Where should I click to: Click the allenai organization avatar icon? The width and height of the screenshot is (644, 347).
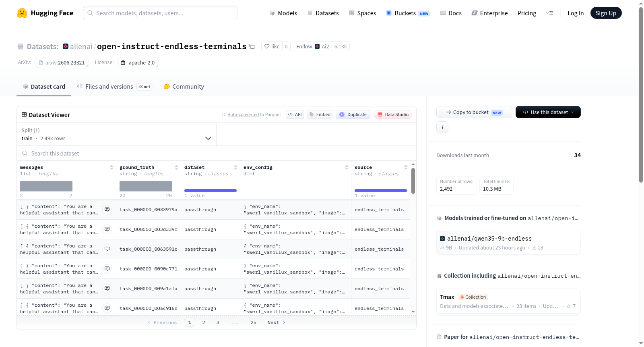click(66, 46)
